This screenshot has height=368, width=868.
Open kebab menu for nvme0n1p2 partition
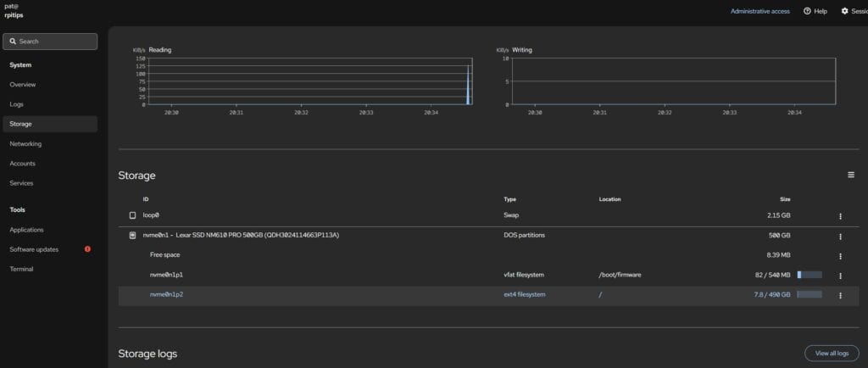click(x=840, y=295)
